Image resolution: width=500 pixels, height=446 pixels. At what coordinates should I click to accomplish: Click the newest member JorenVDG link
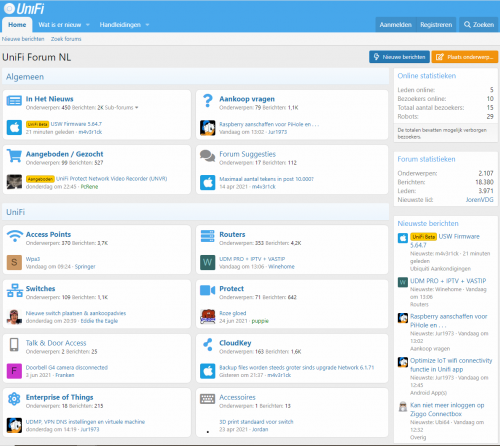[x=479, y=200]
